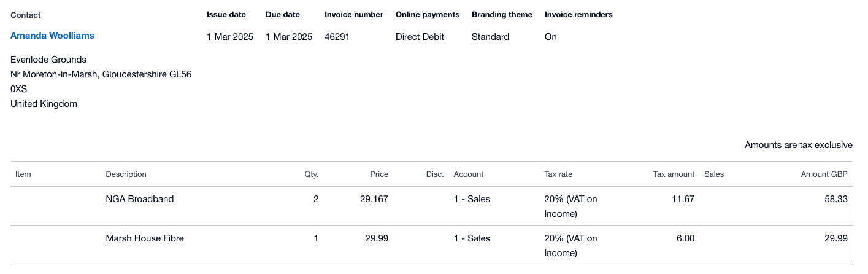Click the Tax rate column header
Viewport: 868px width, 274px height.
click(558, 174)
